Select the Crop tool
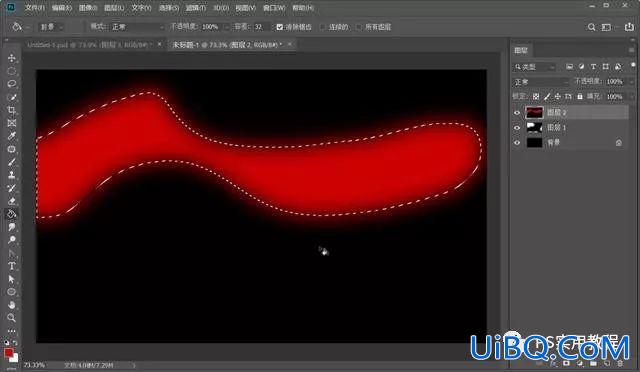 tap(11, 110)
